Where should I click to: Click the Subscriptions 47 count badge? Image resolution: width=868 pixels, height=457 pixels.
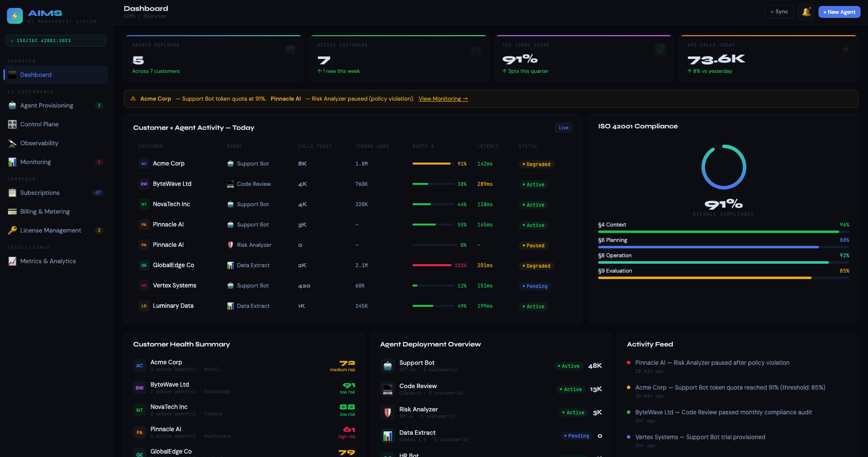98,193
